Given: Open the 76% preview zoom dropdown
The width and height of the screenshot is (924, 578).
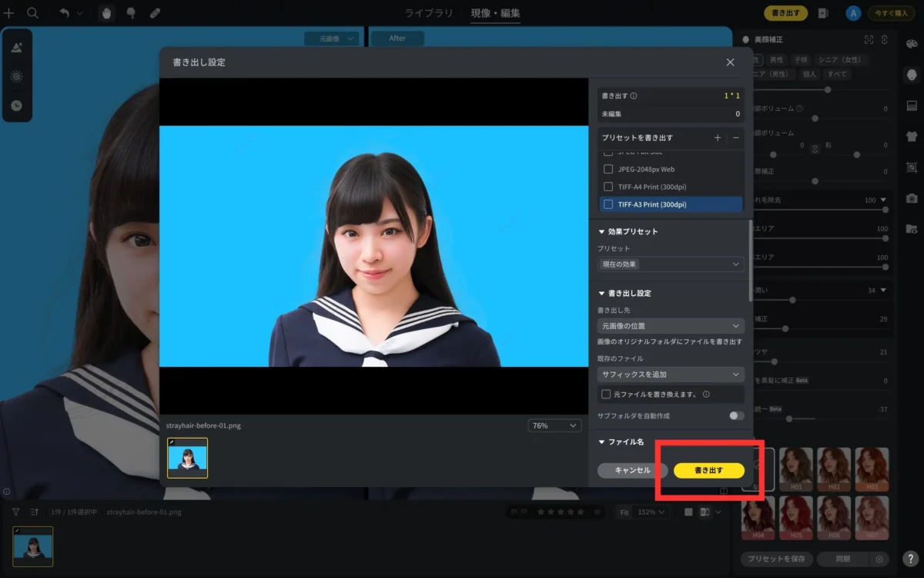Looking at the screenshot, I should (554, 425).
